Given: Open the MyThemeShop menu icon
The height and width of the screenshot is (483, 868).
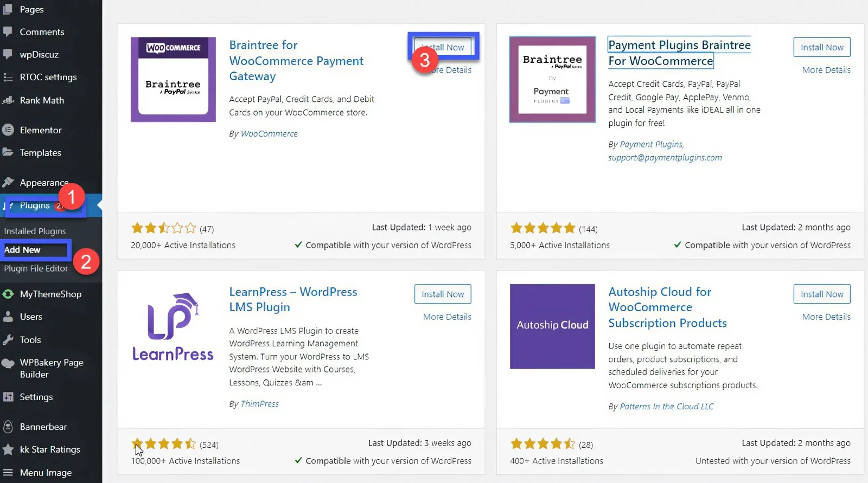Looking at the screenshot, I should point(8,294).
